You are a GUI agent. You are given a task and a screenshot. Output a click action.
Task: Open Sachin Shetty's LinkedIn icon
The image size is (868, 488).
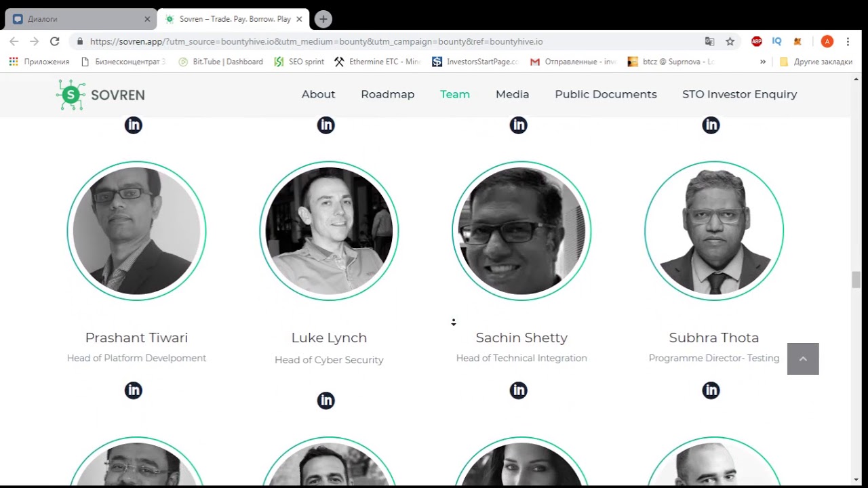(519, 390)
